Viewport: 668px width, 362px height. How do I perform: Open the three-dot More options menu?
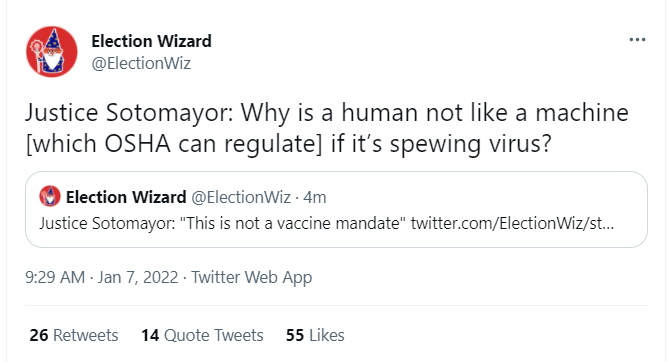[x=637, y=40]
